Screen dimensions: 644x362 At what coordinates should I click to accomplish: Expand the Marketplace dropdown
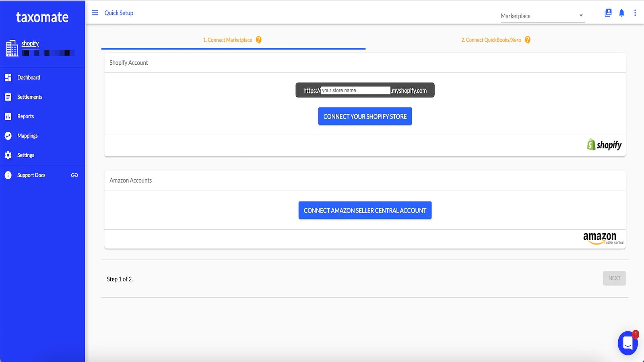[x=543, y=16]
